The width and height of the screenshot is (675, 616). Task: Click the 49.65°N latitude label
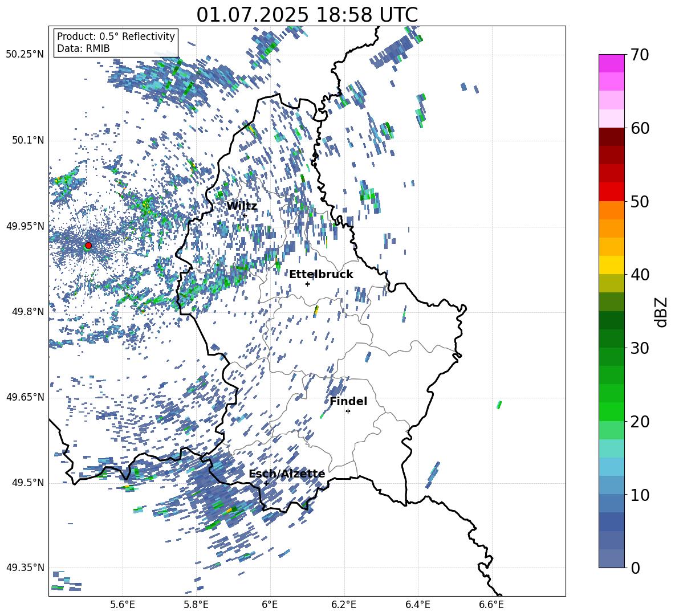(26, 398)
